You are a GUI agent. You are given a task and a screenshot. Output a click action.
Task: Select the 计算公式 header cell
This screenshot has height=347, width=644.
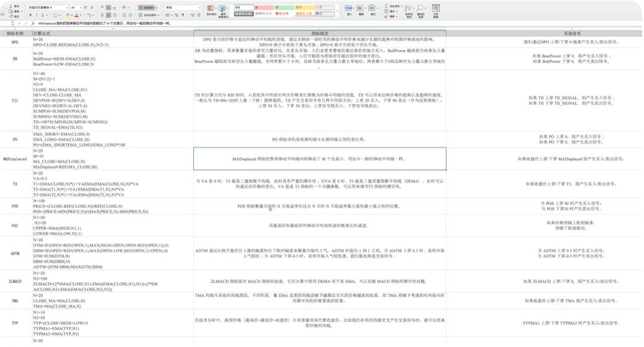113,33
